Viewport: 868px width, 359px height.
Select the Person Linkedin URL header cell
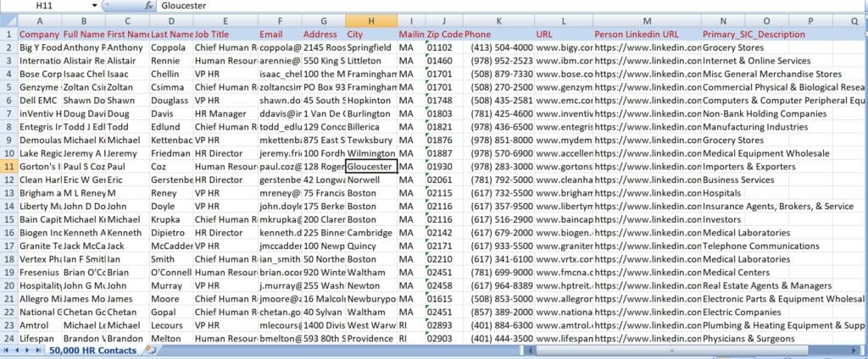[647, 34]
